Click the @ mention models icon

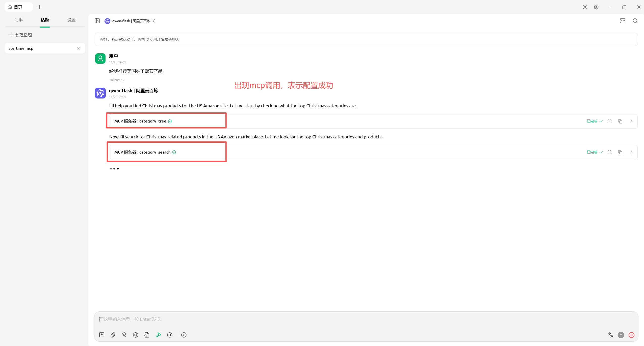pos(170,335)
